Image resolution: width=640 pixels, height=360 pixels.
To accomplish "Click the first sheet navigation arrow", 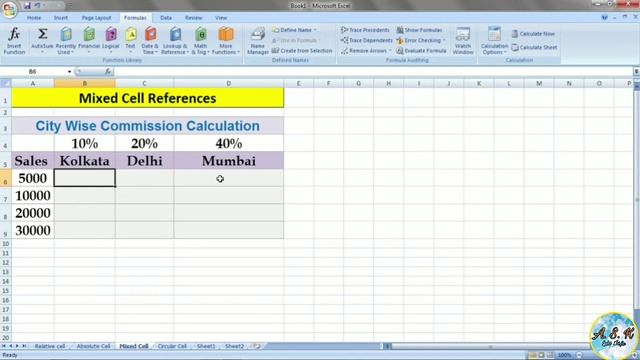I will (4, 346).
